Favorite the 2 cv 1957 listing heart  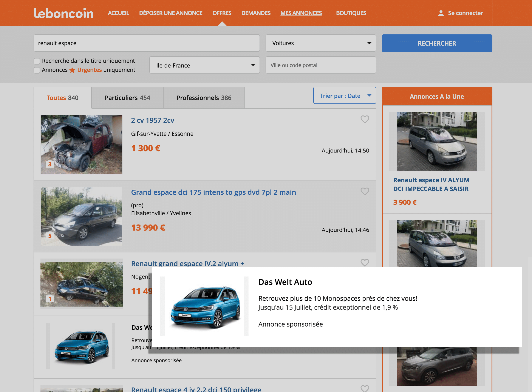click(365, 119)
